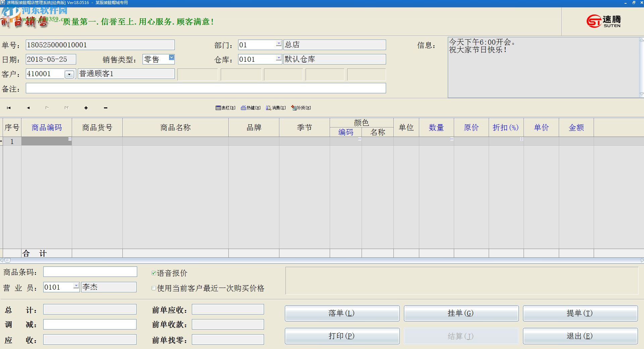Open 补货[H] restock tool
644x349 pixels.
pos(301,108)
